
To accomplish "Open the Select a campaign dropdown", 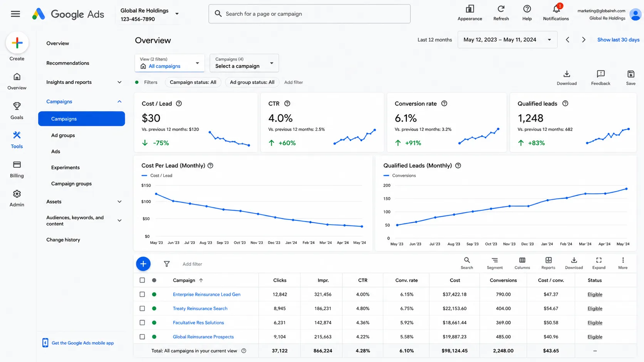I will pos(244,63).
